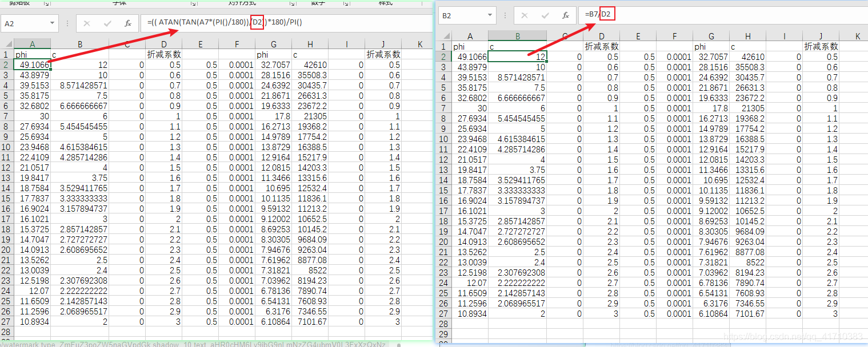Image resolution: width=868 pixels, height=347 pixels.
Task: Select row 17 header in the left window
Action: [x=7, y=219]
